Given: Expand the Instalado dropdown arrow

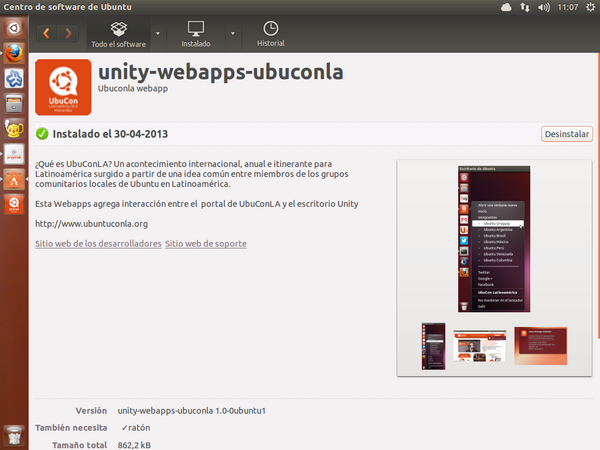Looking at the screenshot, I should [x=233, y=34].
